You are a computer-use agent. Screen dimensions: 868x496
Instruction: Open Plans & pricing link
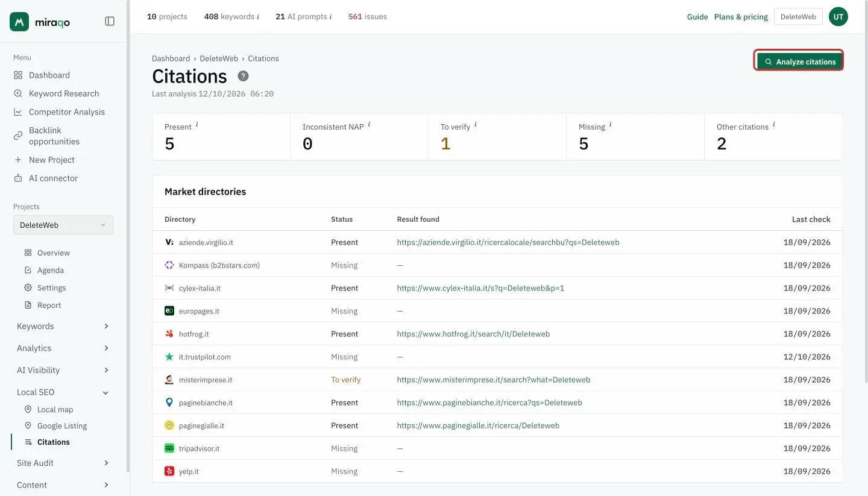[741, 17]
